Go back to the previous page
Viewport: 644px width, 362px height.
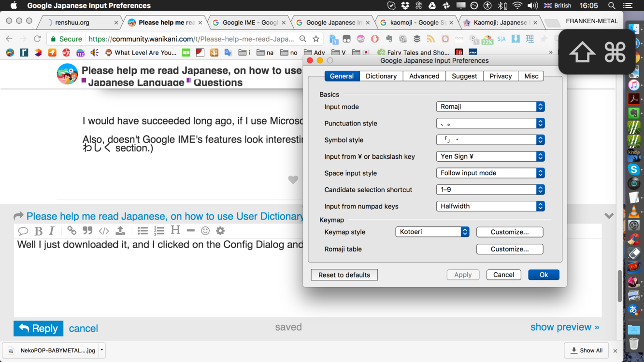9,39
